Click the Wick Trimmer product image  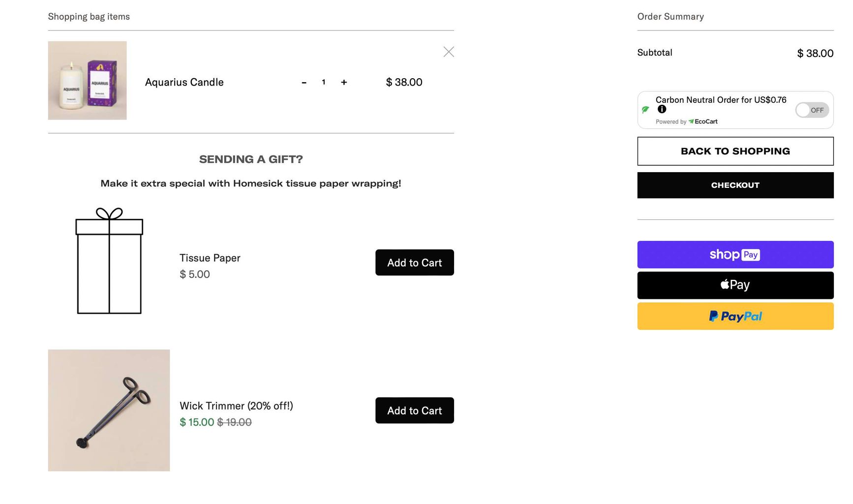coord(109,411)
